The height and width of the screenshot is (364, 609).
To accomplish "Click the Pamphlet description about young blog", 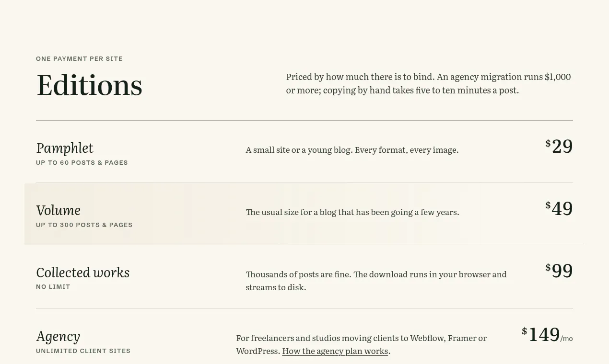I will point(352,150).
